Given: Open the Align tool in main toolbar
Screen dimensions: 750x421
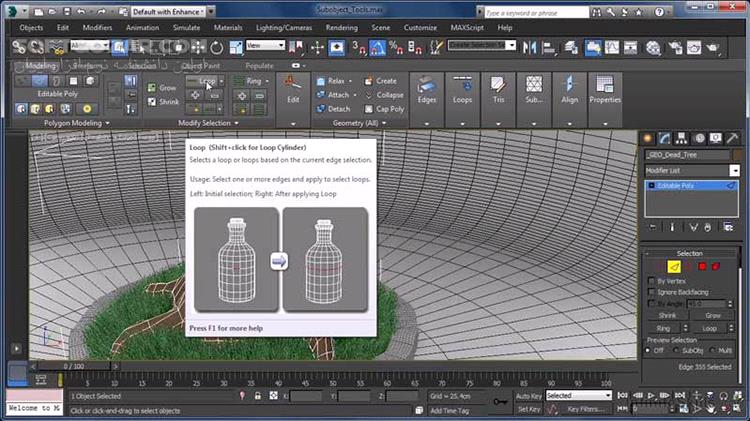Looking at the screenshot, I should [x=549, y=47].
